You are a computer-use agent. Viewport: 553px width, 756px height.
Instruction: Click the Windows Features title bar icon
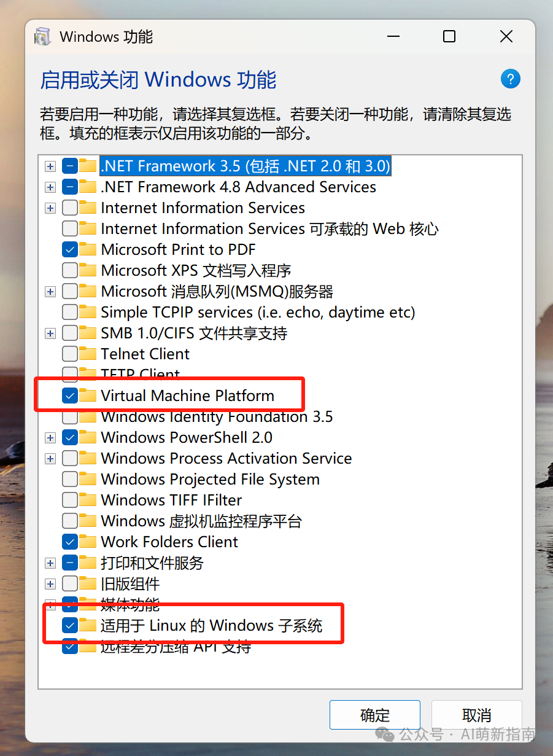pos(42,37)
